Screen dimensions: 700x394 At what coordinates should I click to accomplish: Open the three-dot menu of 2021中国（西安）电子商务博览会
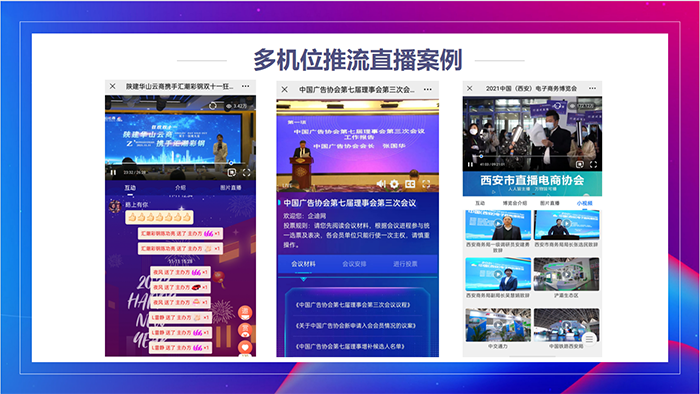point(592,88)
